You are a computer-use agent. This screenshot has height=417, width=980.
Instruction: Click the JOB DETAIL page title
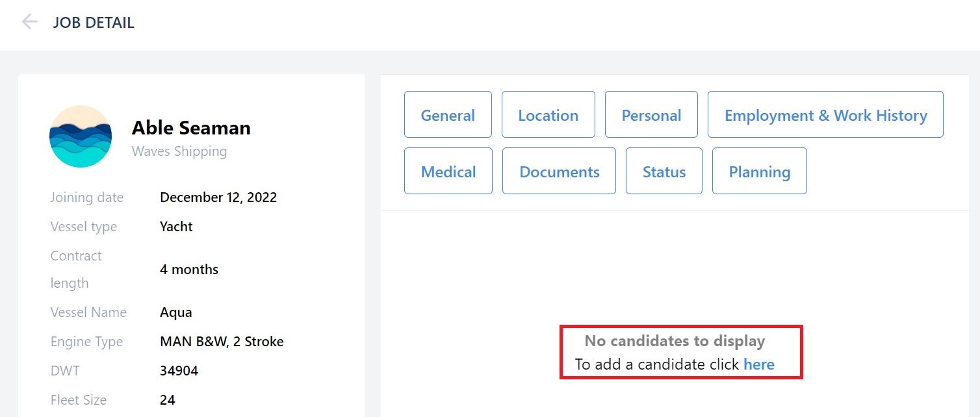(x=94, y=23)
